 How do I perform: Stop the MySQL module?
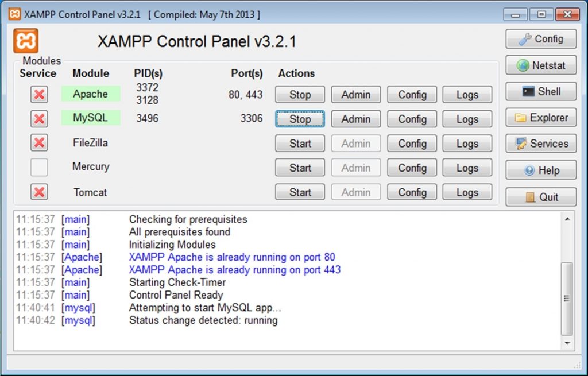click(x=300, y=119)
